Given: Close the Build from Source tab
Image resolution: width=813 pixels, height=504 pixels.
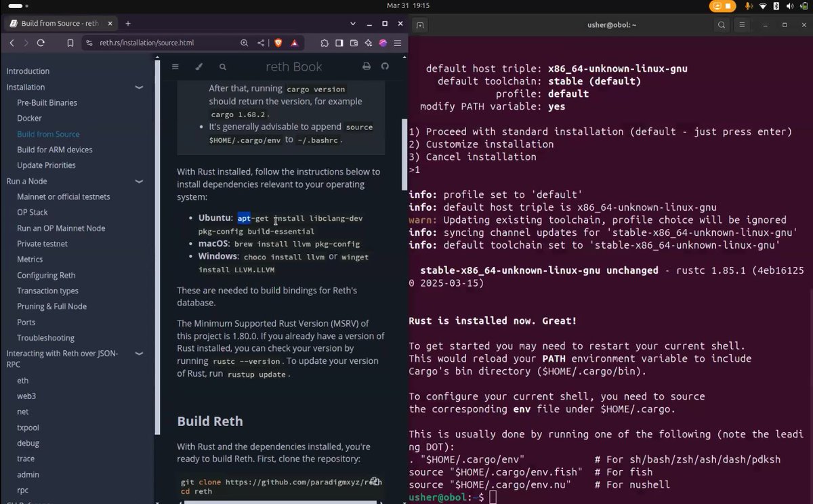Looking at the screenshot, I should [109, 24].
